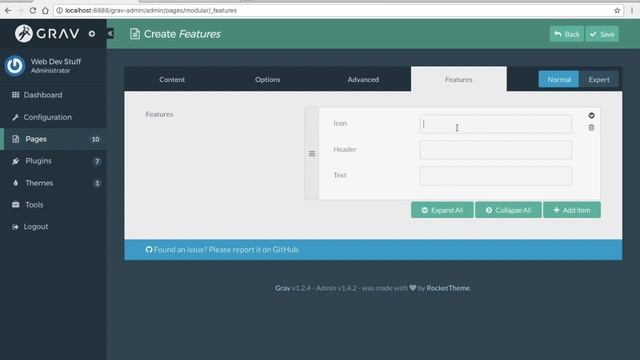The image size is (640, 360).
Task: Click the circular icon beside Grav logo
Action: click(92, 34)
